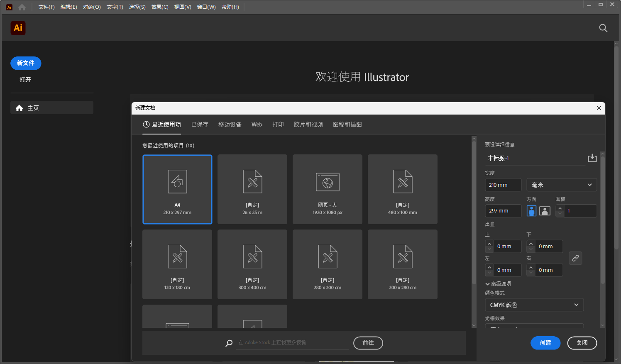The width and height of the screenshot is (621, 364).
Task: Select the custom 120 x 180 cm preset
Action: pos(177,264)
